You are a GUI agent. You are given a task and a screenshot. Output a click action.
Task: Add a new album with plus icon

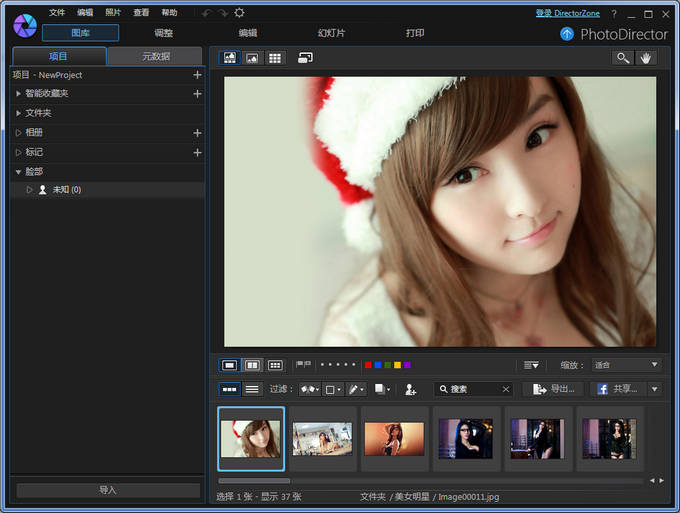197,133
